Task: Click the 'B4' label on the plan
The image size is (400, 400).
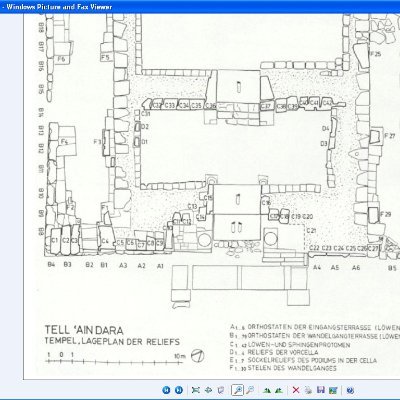Action: tap(51, 264)
